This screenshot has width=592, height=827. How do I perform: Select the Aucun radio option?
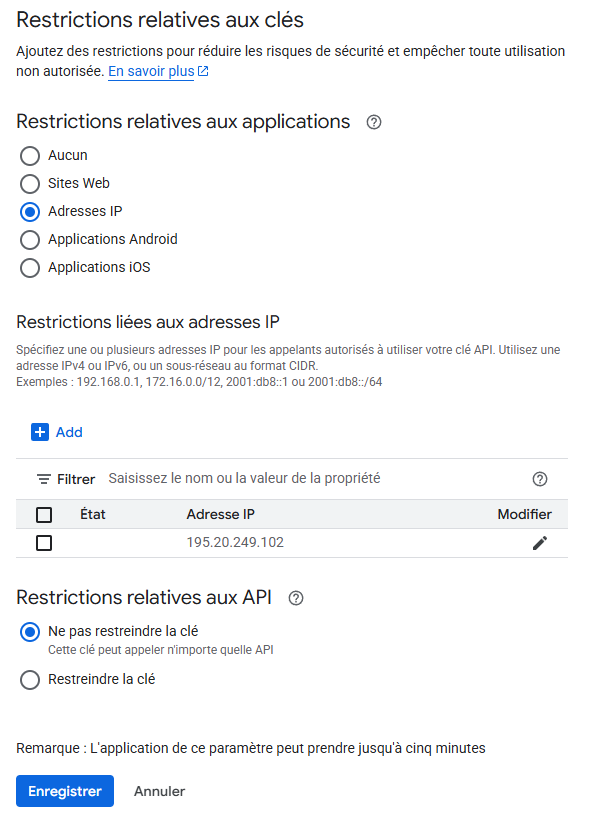[30, 156]
